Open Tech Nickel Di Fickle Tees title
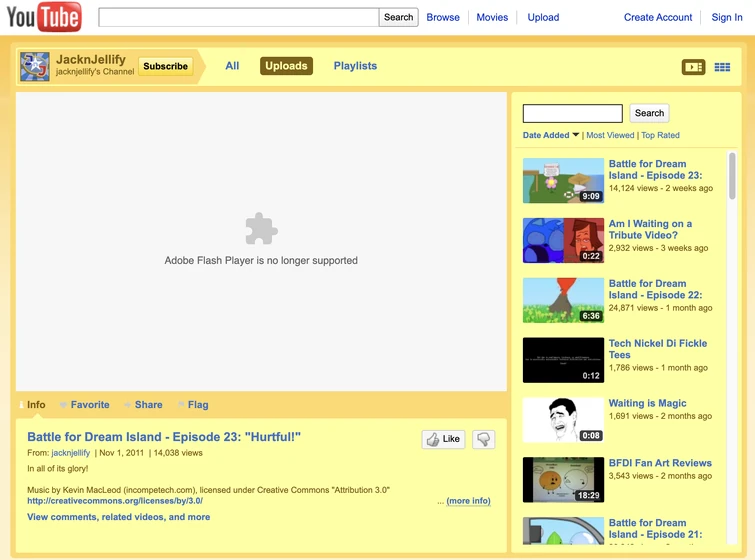The height and width of the screenshot is (560, 755). point(658,349)
